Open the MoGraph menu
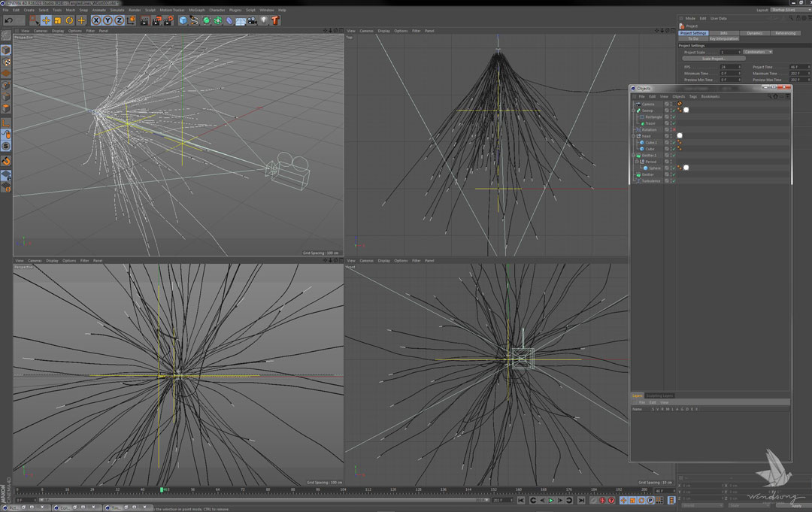The width and height of the screenshot is (812, 512). (197, 10)
